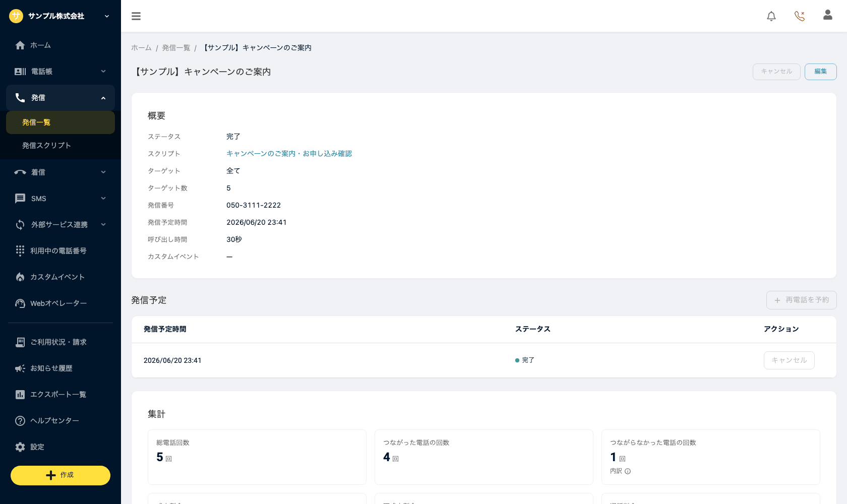The width and height of the screenshot is (847, 504).
Task: Click the billing receipt icon
Action: (20, 342)
